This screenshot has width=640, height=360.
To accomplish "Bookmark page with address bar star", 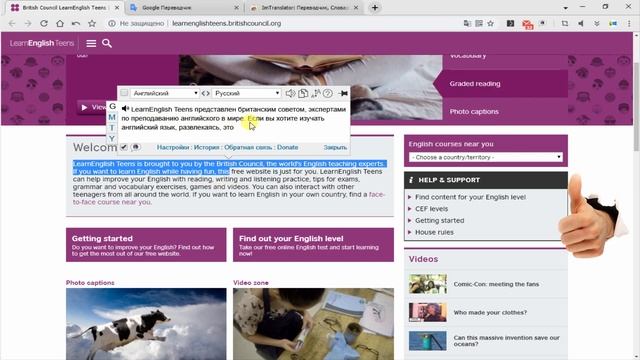I will pyautogui.click(x=491, y=24).
